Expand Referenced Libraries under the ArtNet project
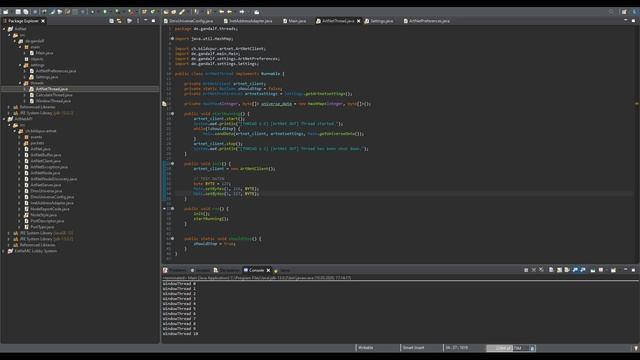The width and height of the screenshot is (640, 360). coord(9,107)
